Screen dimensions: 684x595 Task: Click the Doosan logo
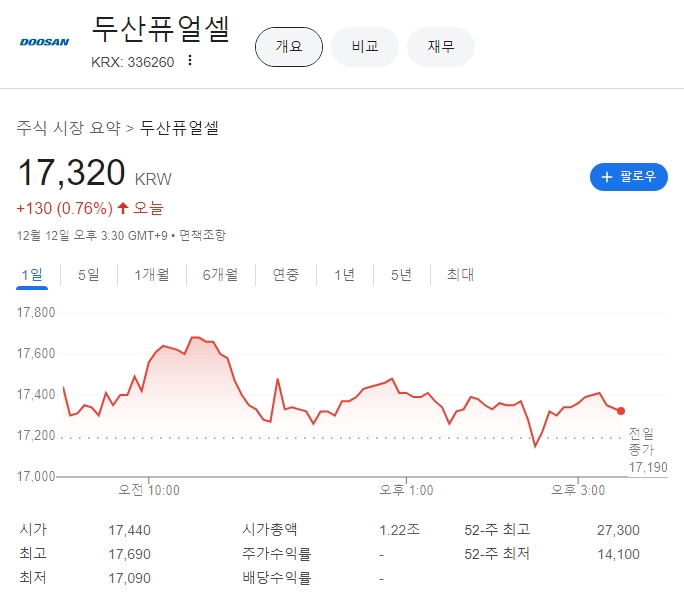pyautogui.click(x=44, y=42)
